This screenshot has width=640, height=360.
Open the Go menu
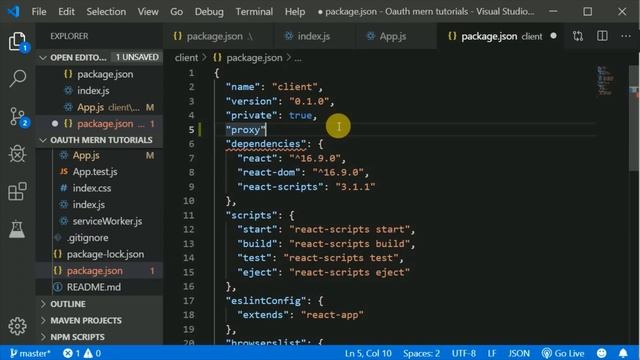[176, 11]
